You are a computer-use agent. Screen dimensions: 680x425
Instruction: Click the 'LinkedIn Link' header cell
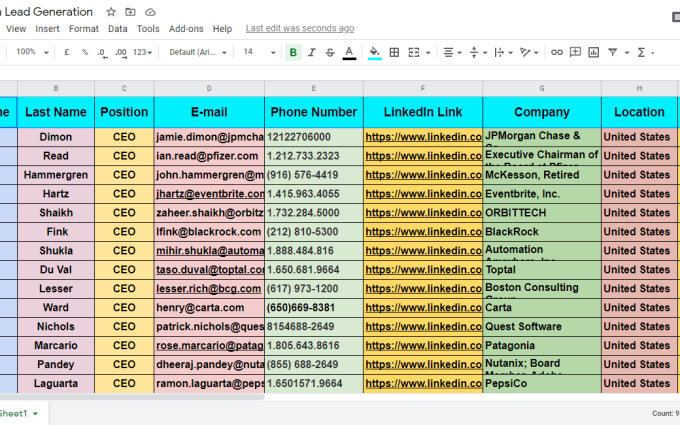click(x=423, y=112)
